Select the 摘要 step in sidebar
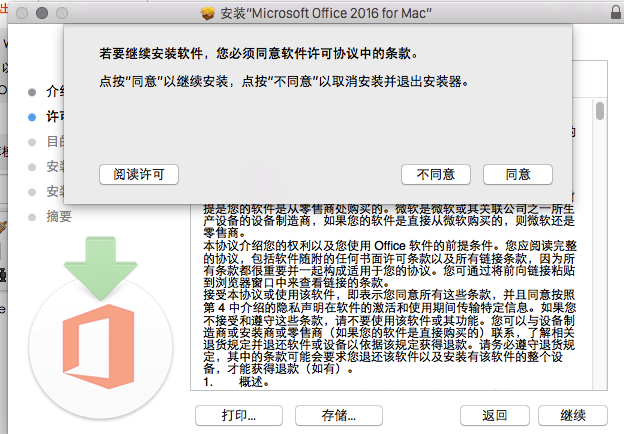This screenshot has width=624, height=434. pyautogui.click(x=60, y=216)
